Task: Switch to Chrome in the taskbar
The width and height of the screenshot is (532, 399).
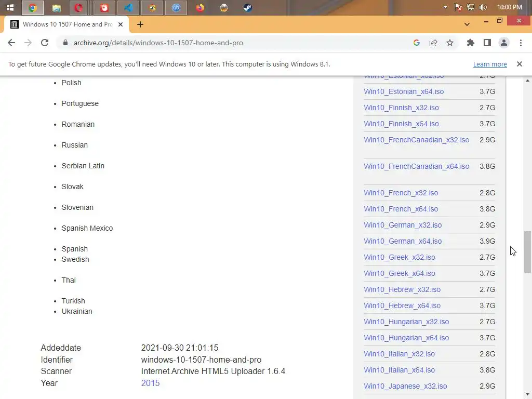Action: point(33,7)
